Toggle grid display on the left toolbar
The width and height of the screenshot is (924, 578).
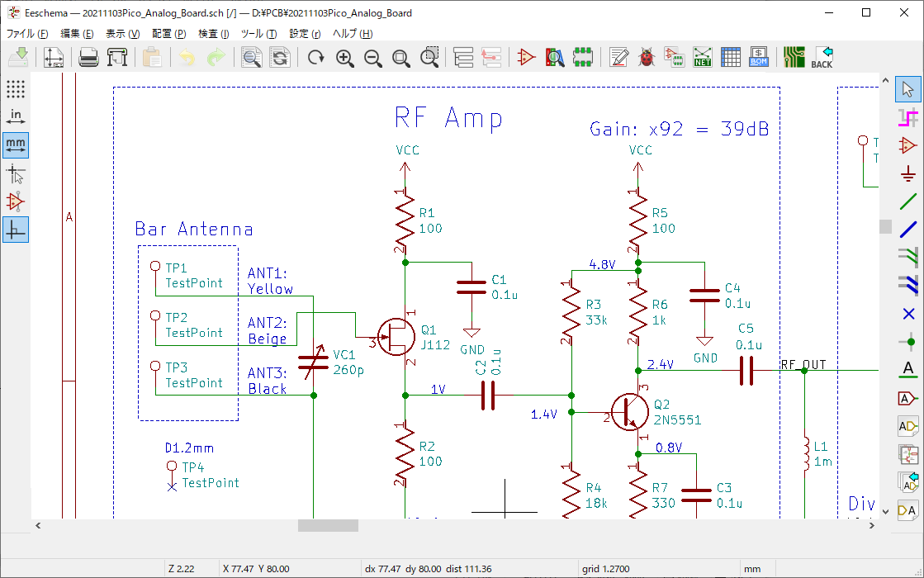16,88
